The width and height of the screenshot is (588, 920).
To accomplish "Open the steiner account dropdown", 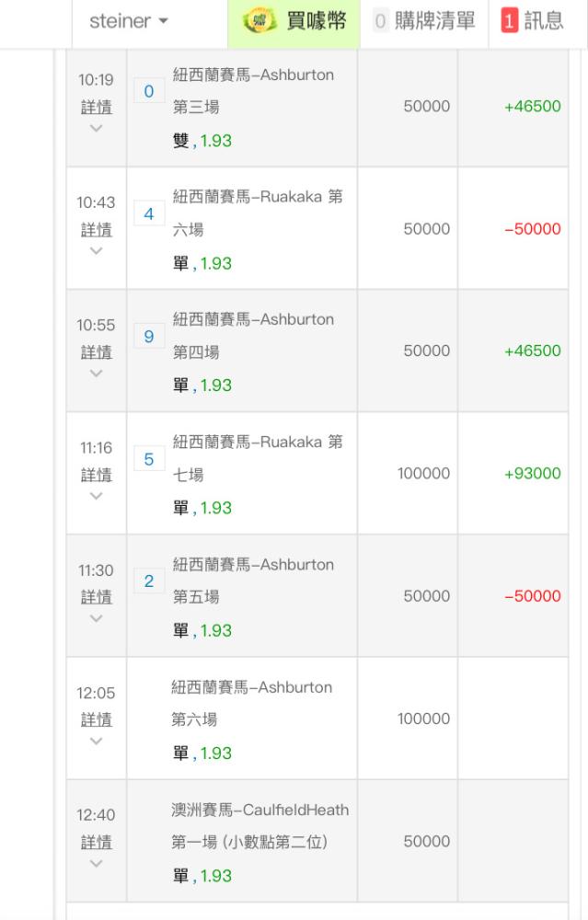I will tap(129, 21).
